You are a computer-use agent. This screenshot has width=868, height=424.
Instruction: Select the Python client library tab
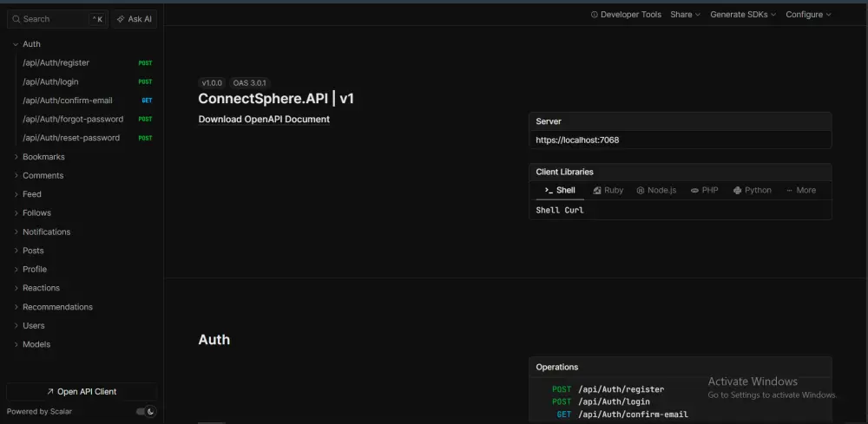point(753,190)
